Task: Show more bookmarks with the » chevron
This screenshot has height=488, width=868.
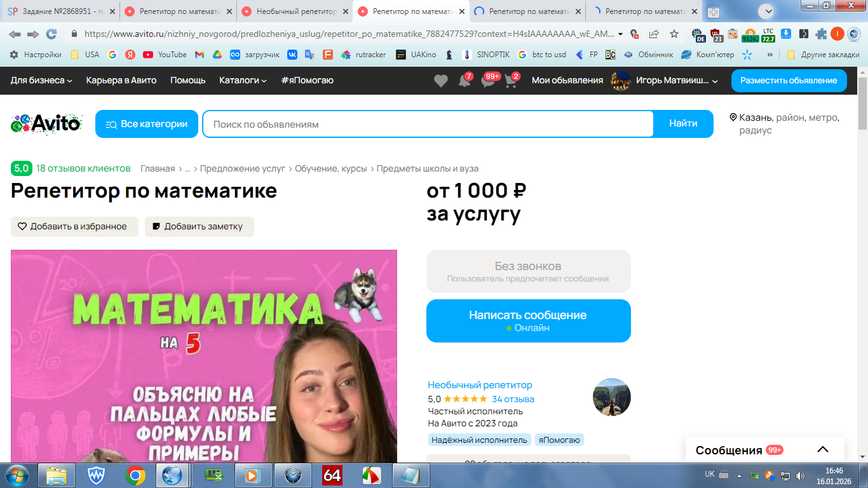Action: click(x=770, y=55)
